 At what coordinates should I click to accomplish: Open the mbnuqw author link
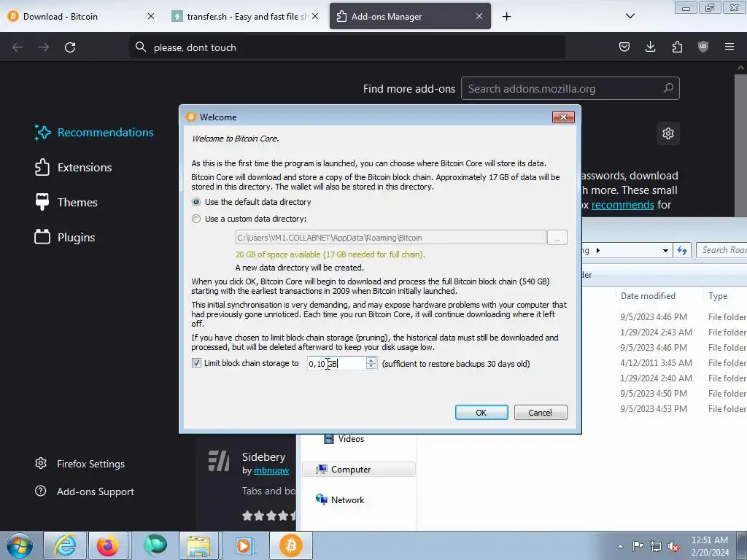271,470
